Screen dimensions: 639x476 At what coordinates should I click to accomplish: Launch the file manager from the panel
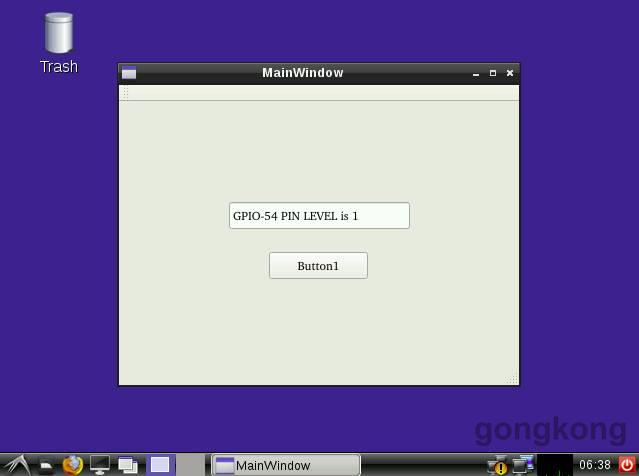pyautogui.click(x=46, y=465)
